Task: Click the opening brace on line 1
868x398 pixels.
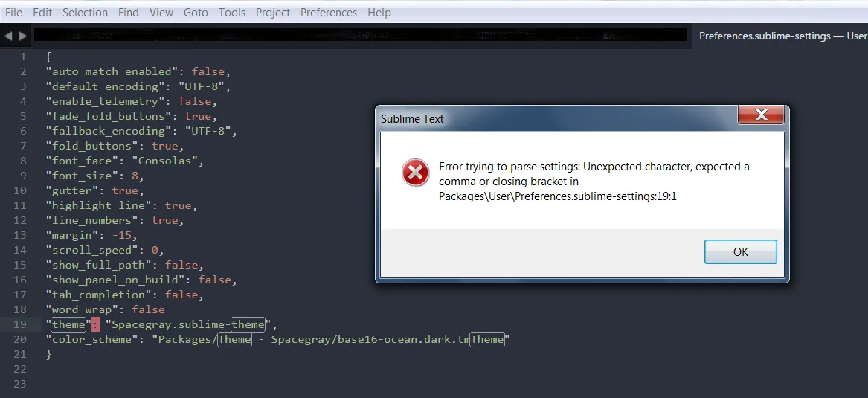Action: (x=48, y=57)
